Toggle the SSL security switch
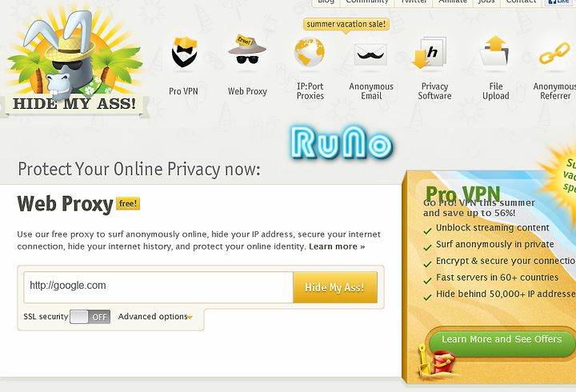 tap(90, 317)
